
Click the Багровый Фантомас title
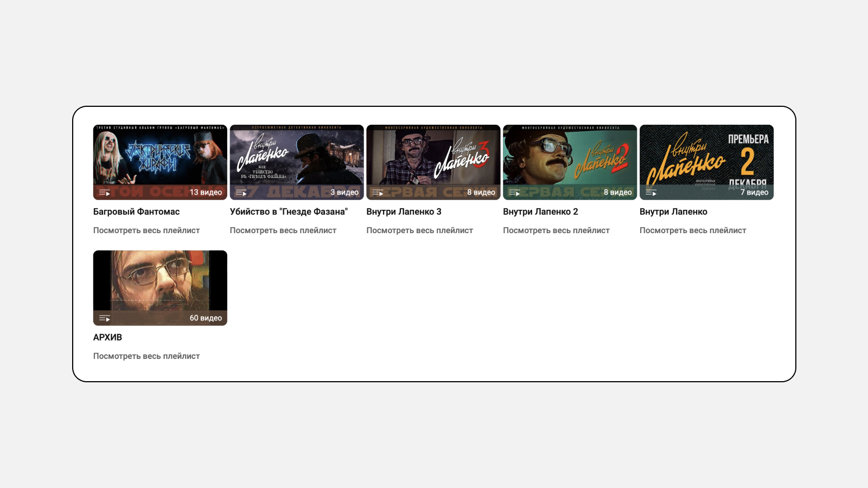click(136, 211)
